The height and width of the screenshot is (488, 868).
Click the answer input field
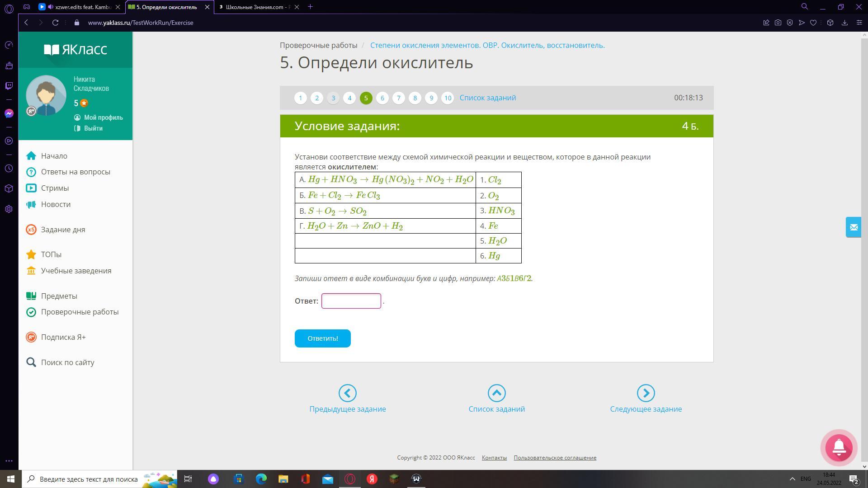[x=351, y=301]
